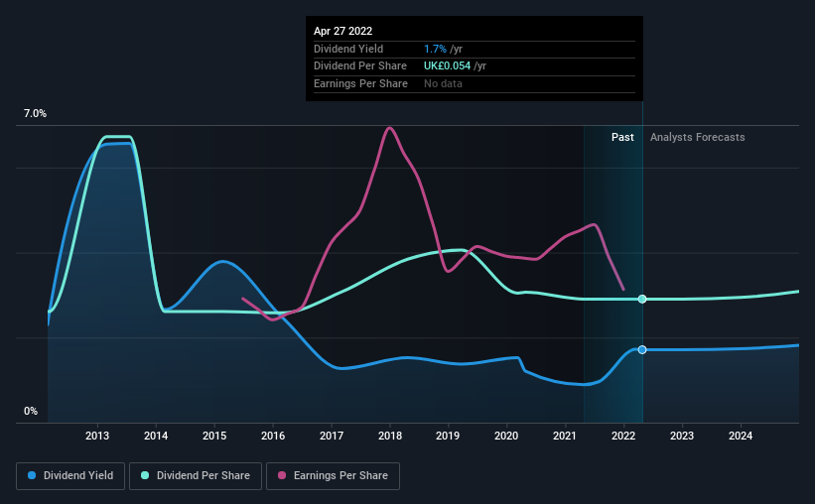Screen dimensions: 815x504
Task: Click the 2013 year axis label
Action: click(x=97, y=436)
